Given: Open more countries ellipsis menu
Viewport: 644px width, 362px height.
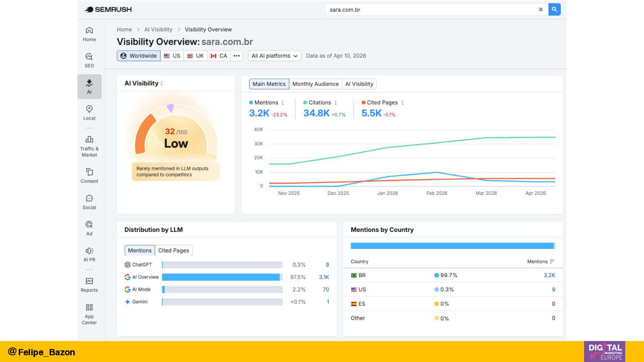Looking at the screenshot, I should click(237, 56).
